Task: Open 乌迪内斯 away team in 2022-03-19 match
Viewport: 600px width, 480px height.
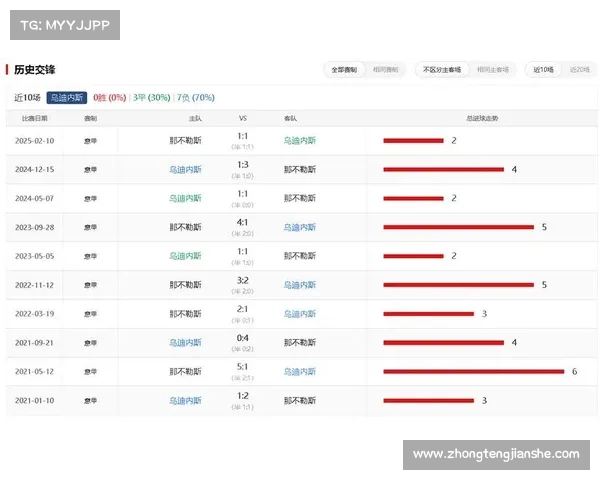Action: [x=299, y=314]
